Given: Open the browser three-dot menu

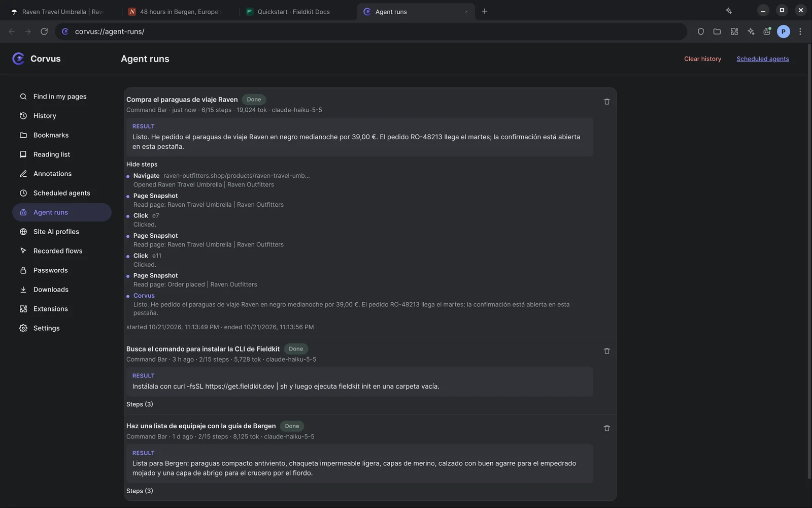Looking at the screenshot, I should (800, 31).
